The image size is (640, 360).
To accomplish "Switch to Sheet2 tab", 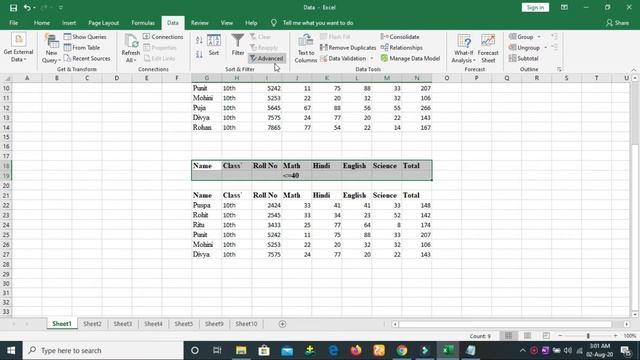I will tap(92, 324).
